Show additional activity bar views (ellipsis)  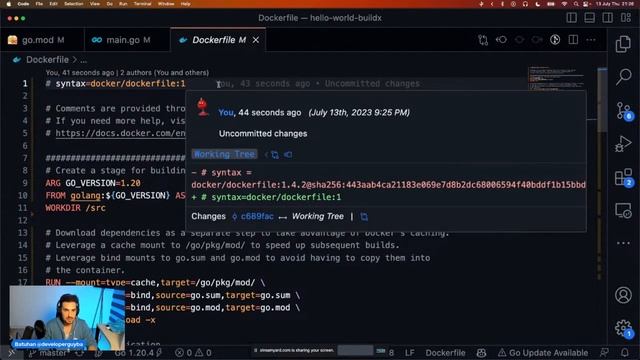623,243
